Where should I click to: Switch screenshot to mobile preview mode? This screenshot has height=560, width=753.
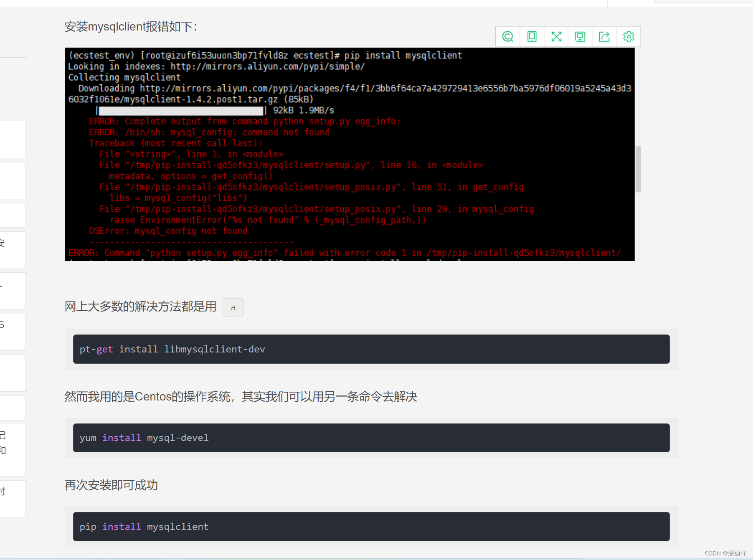531,36
